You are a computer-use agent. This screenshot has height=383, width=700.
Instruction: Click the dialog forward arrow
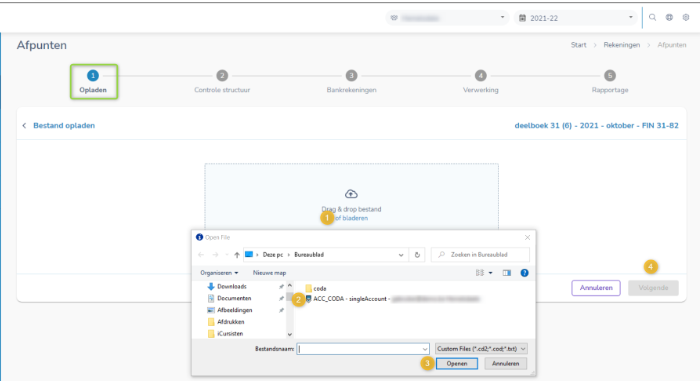pyautogui.click(x=215, y=255)
